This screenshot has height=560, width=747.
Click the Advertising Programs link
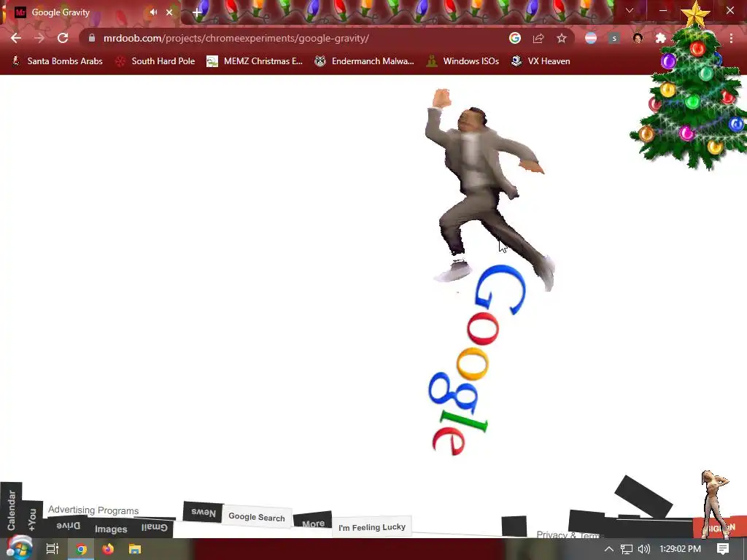click(x=93, y=510)
